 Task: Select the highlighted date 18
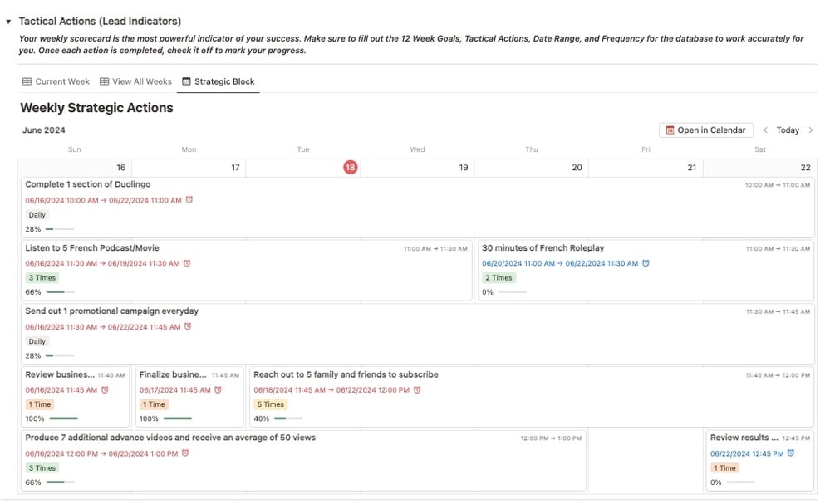click(350, 168)
